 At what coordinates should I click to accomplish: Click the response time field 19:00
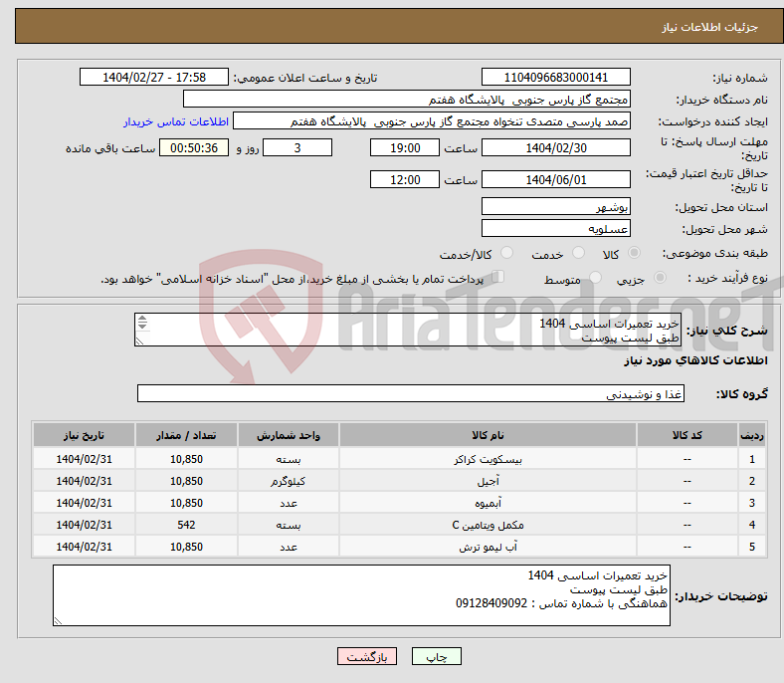(x=405, y=147)
